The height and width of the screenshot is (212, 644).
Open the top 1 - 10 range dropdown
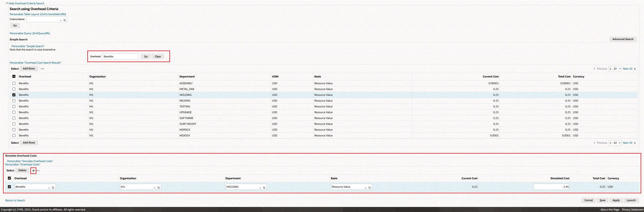pos(615,69)
